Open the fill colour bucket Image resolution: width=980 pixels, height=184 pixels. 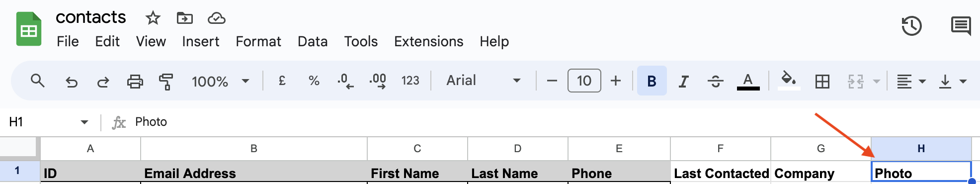click(789, 80)
